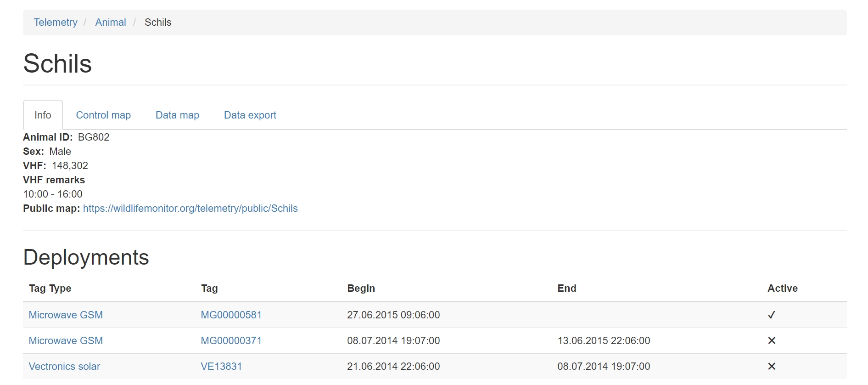Image resolution: width=868 pixels, height=385 pixels.
Task: Open the wildlifemonitor.org public map URL
Action: coord(190,208)
